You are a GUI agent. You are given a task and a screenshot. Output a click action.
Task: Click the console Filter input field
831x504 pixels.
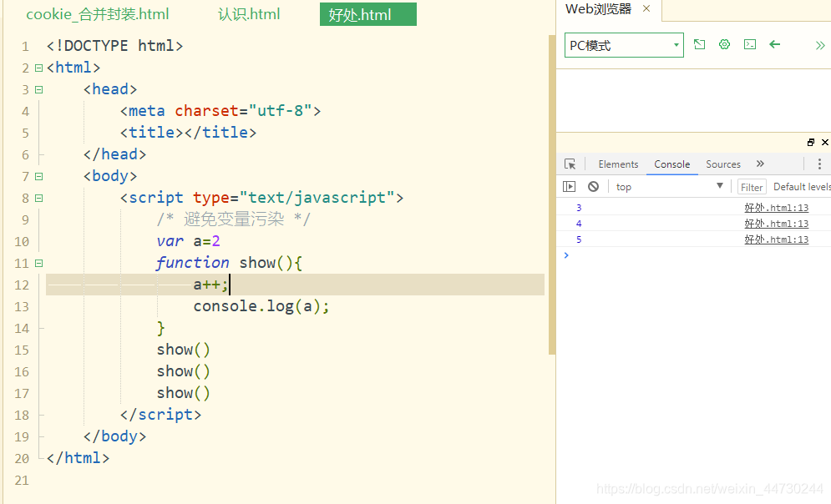(752, 187)
